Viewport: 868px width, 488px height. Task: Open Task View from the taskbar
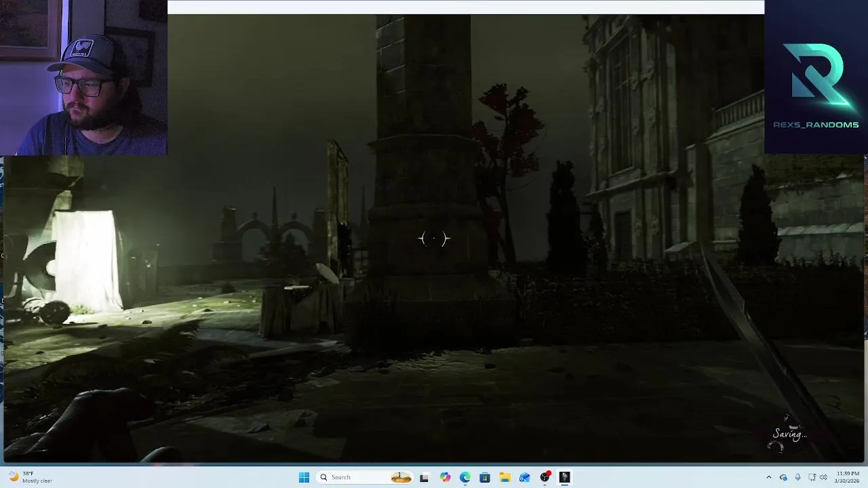(424, 477)
